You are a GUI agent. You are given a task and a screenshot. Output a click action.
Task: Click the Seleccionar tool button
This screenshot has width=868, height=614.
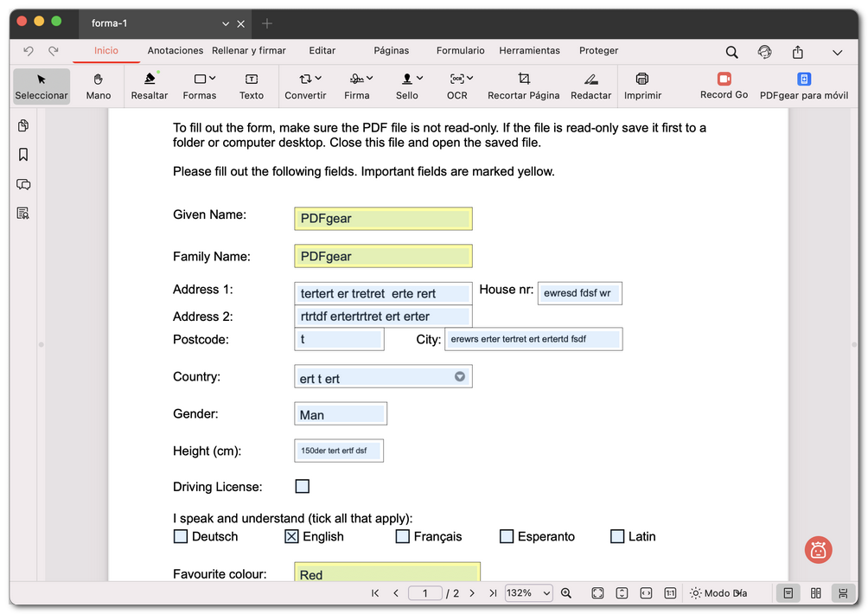[41, 86]
